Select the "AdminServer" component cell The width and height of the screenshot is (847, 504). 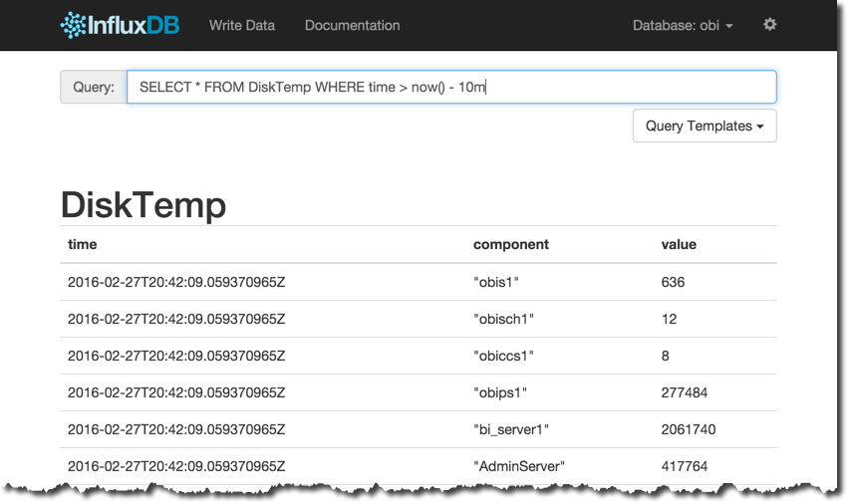pos(519,466)
